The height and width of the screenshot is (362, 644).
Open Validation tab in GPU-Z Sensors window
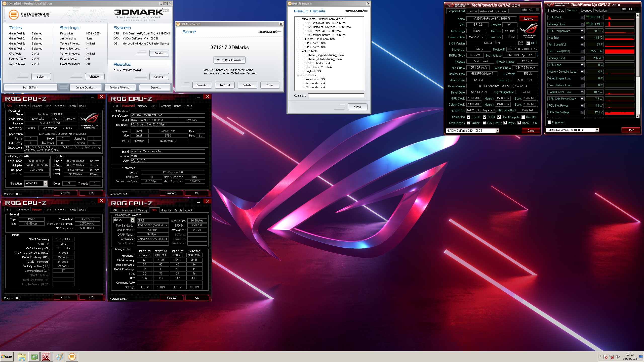[601, 11]
